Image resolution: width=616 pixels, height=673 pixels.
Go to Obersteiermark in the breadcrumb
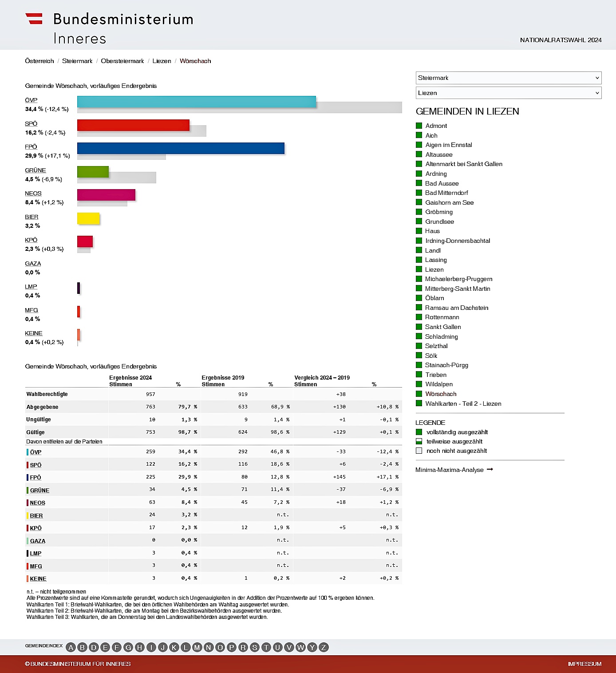coord(122,61)
